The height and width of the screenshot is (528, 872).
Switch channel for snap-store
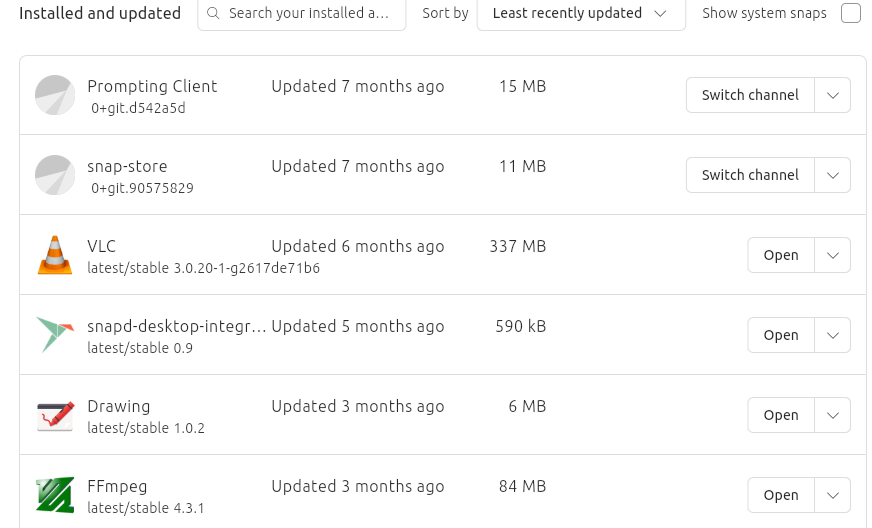(750, 175)
